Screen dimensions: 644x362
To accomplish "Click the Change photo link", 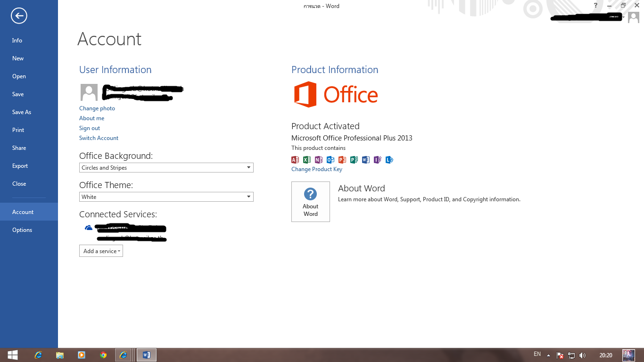I will pos(97,108).
